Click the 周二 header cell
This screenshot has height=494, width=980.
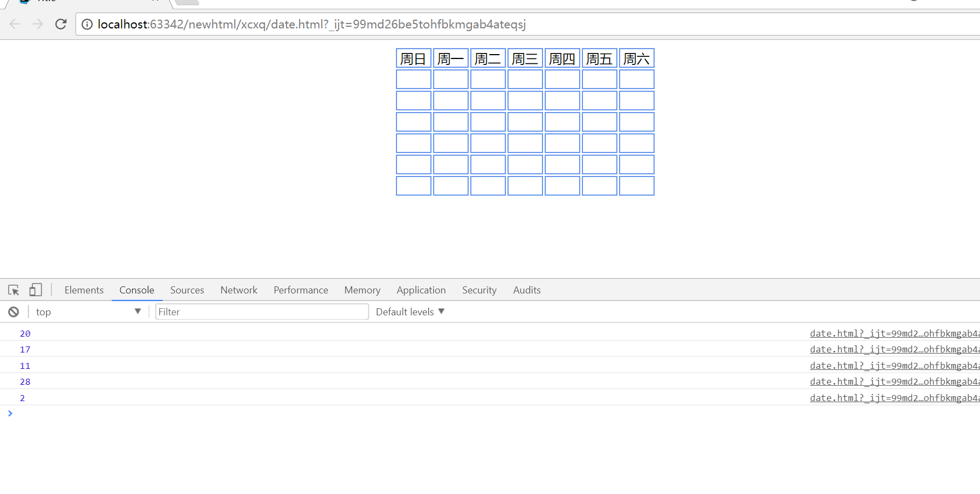(488, 58)
